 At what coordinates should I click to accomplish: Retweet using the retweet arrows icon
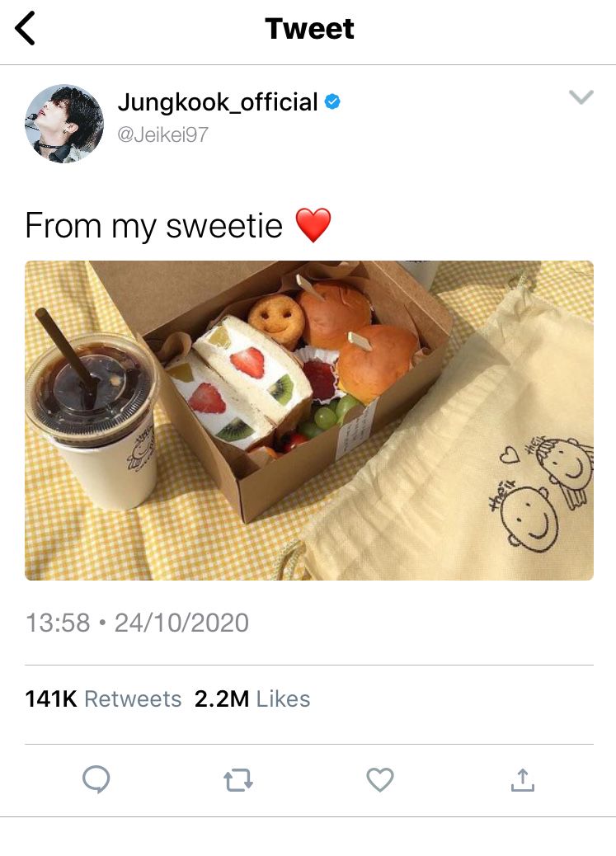pyautogui.click(x=238, y=779)
